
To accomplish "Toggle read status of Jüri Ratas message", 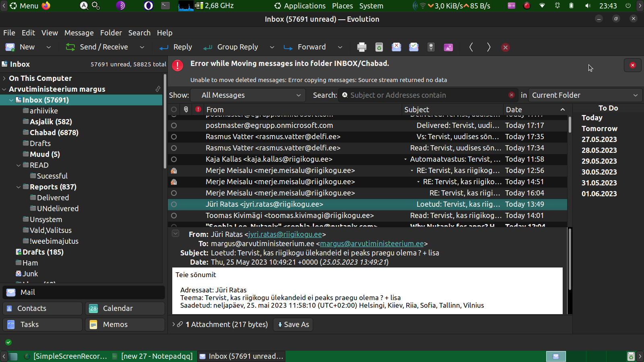I will click(x=174, y=204).
